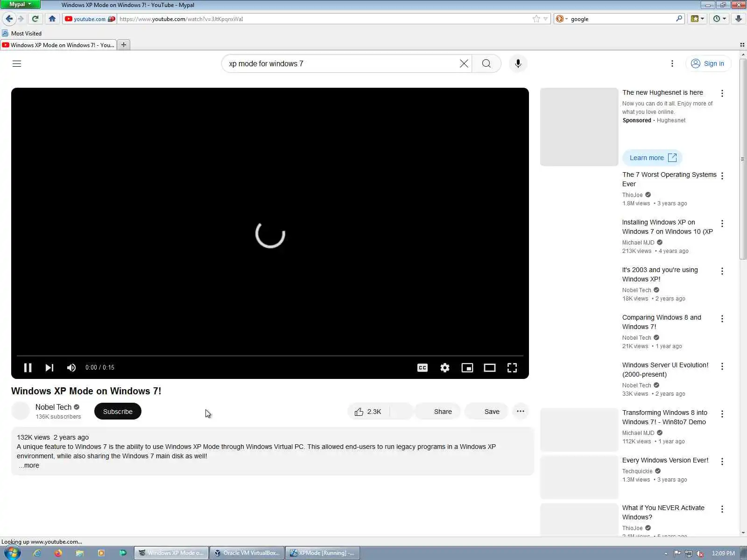Sign in to YouTube
This screenshot has height=560, width=747.
[708, 63]
